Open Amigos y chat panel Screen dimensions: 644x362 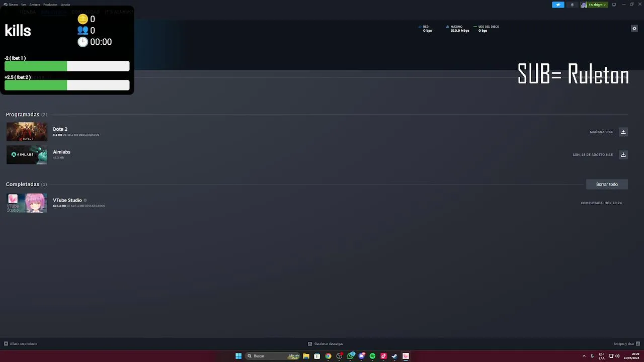(x=626, y=344)
